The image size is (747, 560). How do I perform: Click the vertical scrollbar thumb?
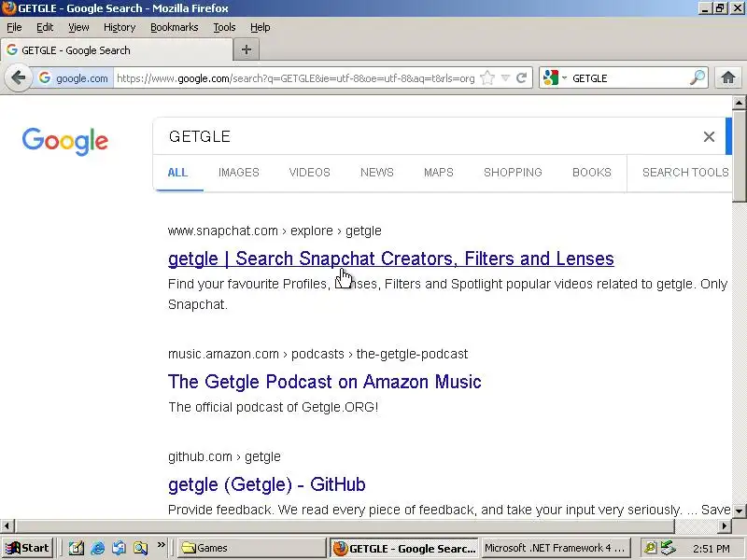[x=739, y=157]
